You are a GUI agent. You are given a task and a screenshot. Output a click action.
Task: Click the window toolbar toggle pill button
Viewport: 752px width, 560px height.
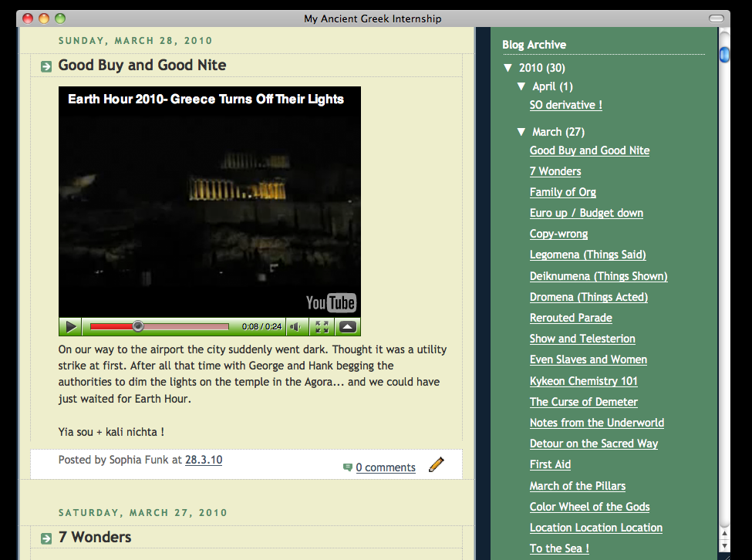click(x=717, y=19)
